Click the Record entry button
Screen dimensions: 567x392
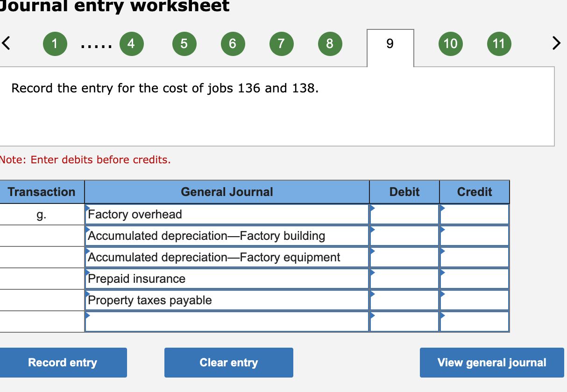click(64, 362)
